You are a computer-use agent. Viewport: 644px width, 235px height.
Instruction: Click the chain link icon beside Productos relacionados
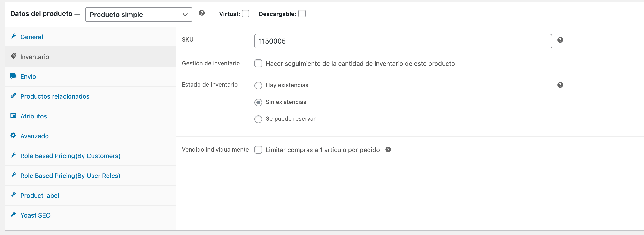point(14,96)
